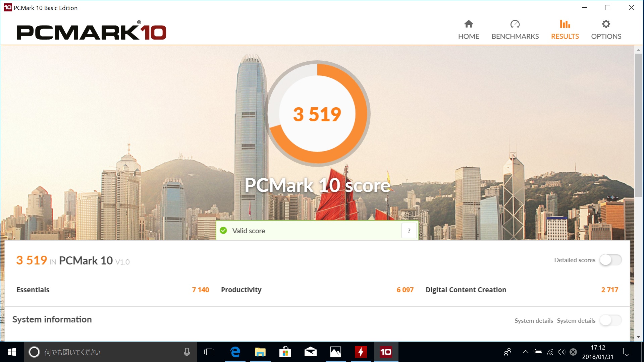Click the vertical scrollbar thumb

tap(638, 126)
